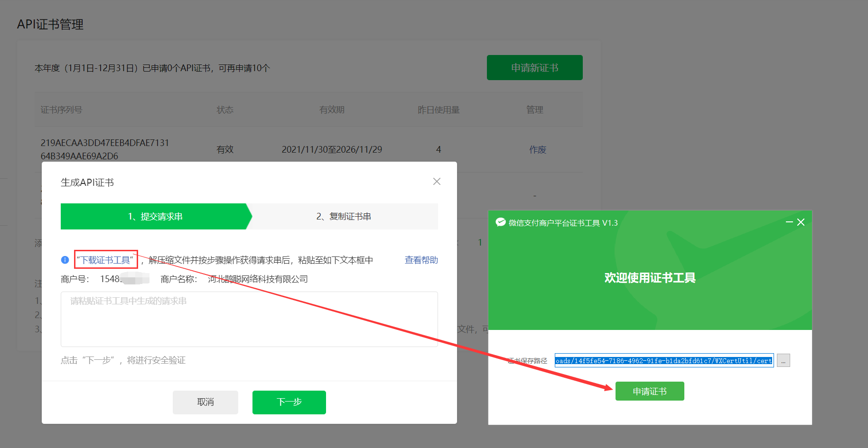
Task: Click the 昨日使用量 column header
Action: coord(439,110)
